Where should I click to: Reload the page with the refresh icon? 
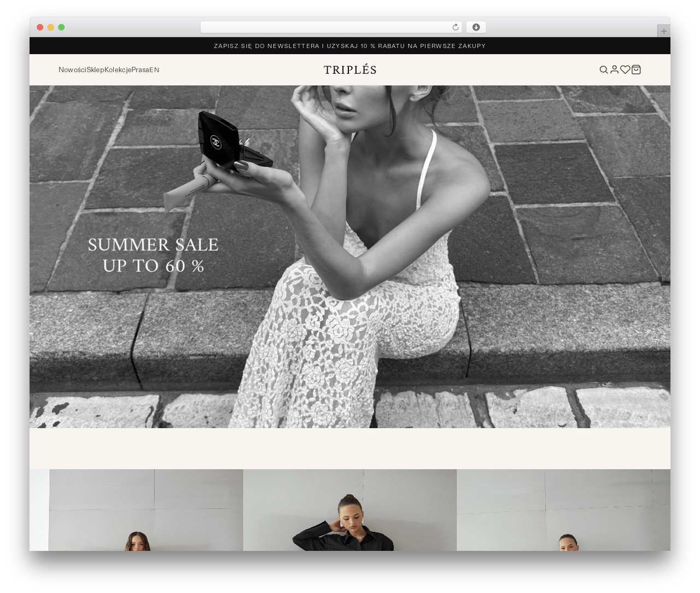point(455,27)
